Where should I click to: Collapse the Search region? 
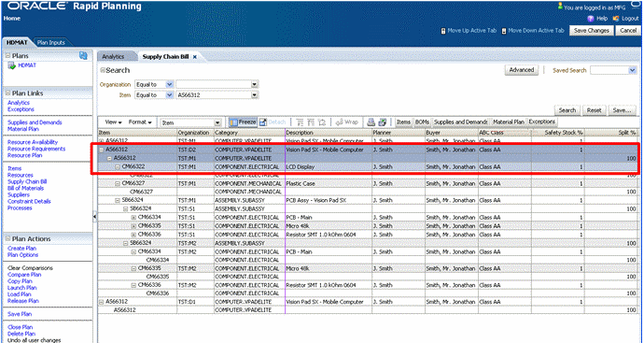[x=103, y=70]
